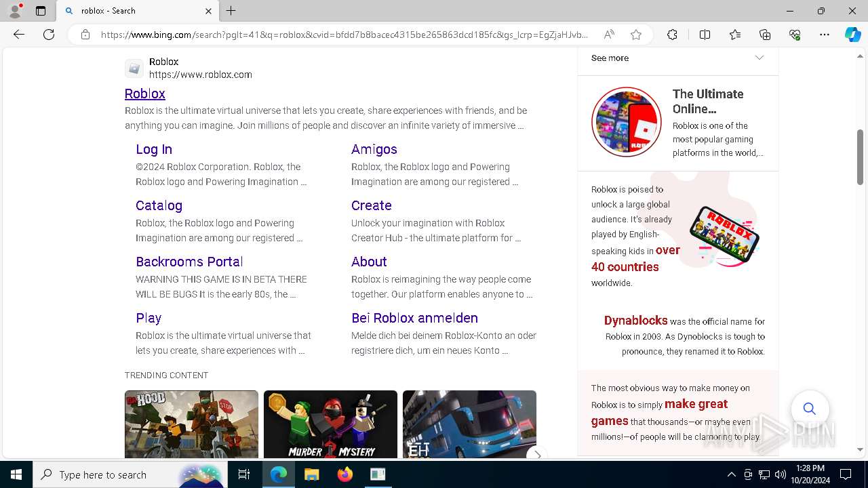This screenshot has height=488, width=868.
Task: Click the browser address bar URL
Action: coord(344,35)
